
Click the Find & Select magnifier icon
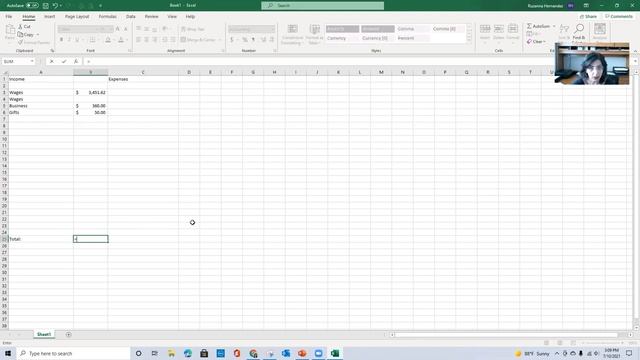(579, 29)
